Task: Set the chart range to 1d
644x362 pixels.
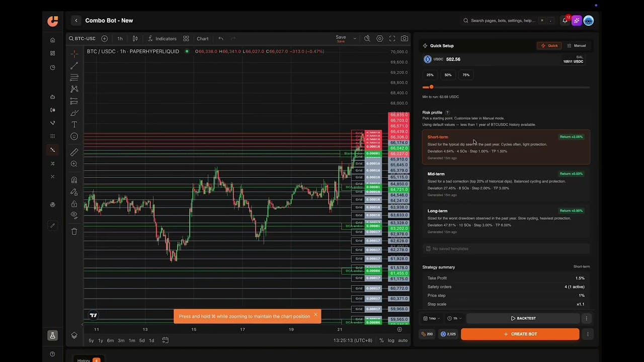Action: tap(151, 340)
